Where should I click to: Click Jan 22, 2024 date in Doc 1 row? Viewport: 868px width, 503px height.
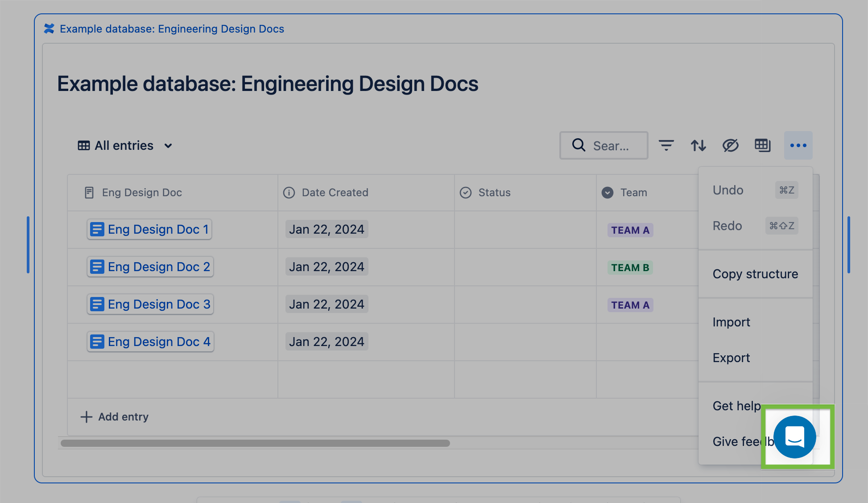[x=327, y=229]
